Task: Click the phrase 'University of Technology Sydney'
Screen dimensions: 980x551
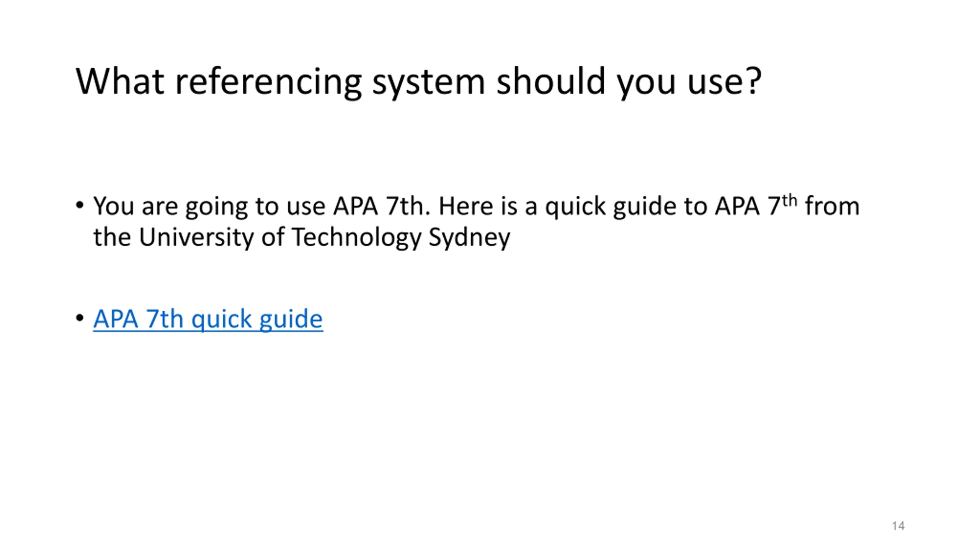Action: click(x=324, y=237)
